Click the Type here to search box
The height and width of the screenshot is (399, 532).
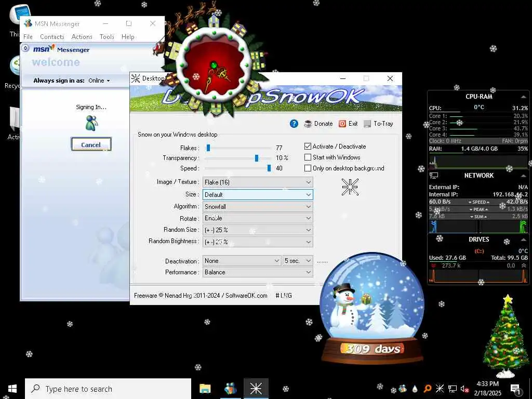click(108, 389)
